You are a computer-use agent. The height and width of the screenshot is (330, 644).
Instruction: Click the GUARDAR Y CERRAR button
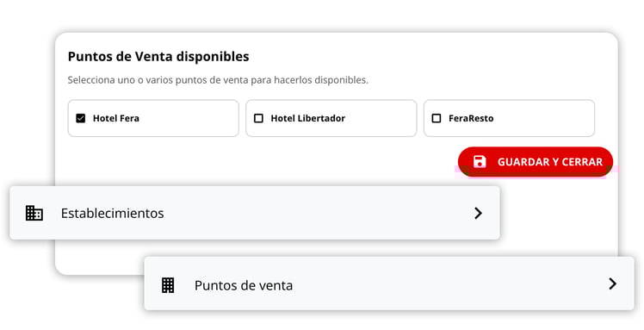click(x=536, y=161)
